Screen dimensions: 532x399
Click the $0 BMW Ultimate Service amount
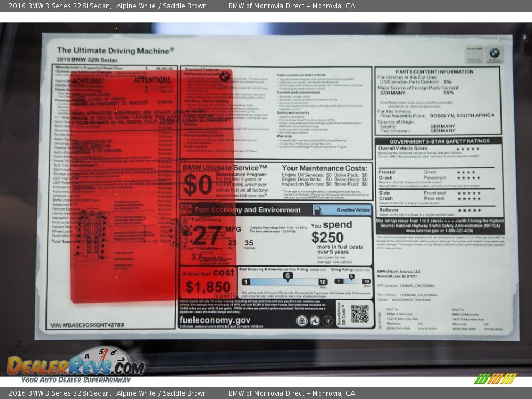(x=197, y=185)
